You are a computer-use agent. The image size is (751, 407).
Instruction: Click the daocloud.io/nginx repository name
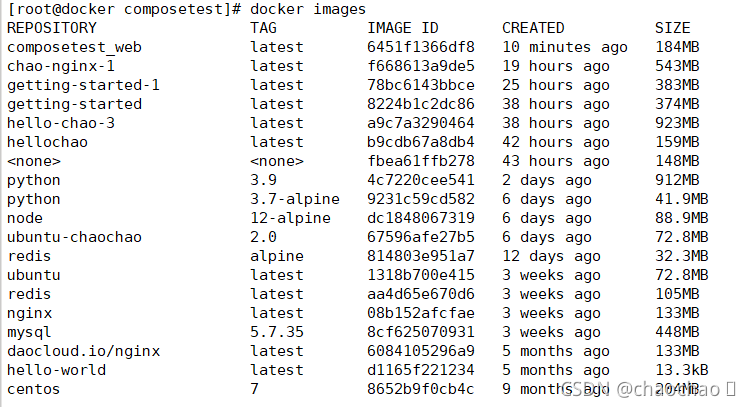click(x=83, y=351)
